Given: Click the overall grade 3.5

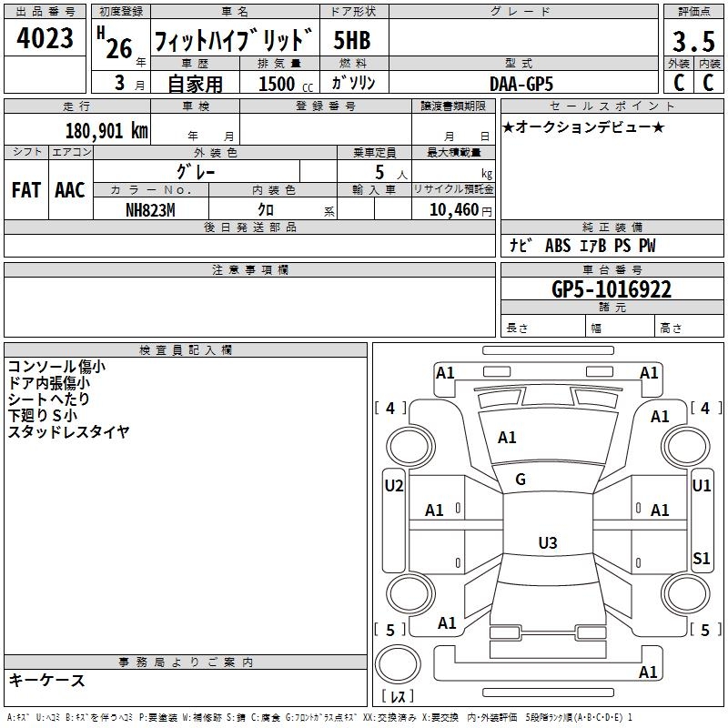Looking at the screenshot, I should pyautogui.click(x=693, y=42).
